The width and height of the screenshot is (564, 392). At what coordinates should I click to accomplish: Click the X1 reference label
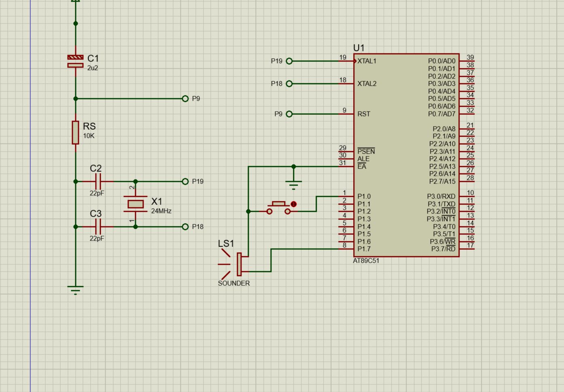click(x=157, y=201)
